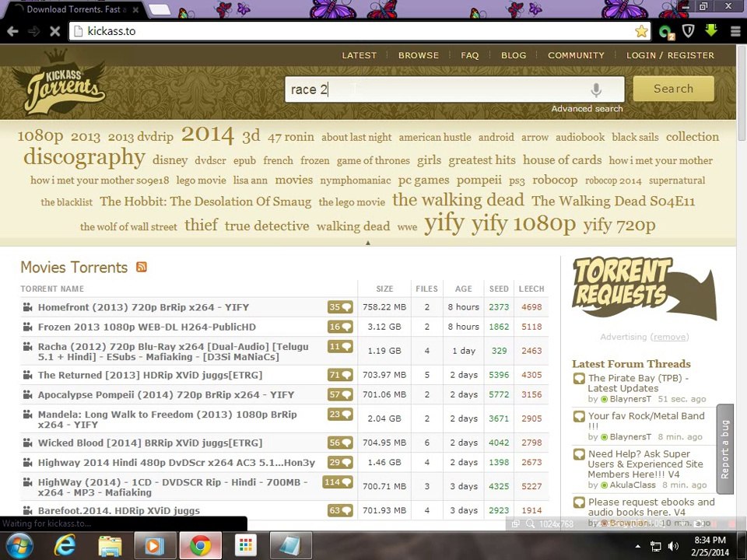747x560 pixels.
Task: Click the green circular extension icon with badge
Action: (x=667, y=33)
